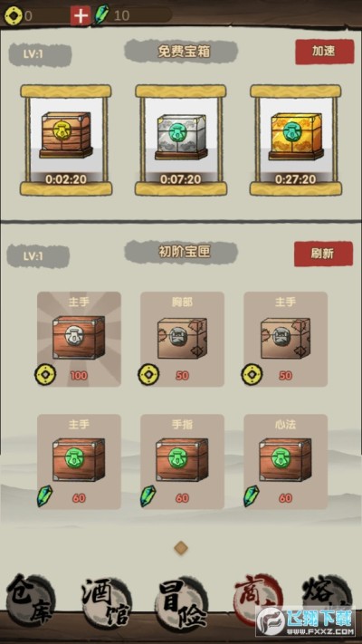The width and height of the screenshot is (362, 644).
Task: Buy the 心法 chest costing 60 gems
Action: pos(286,462)
